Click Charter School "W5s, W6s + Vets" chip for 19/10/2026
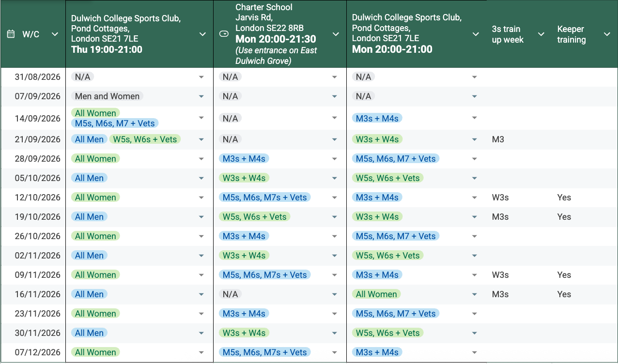Viewport: 618px width, 364px height. tap(255, 217)
